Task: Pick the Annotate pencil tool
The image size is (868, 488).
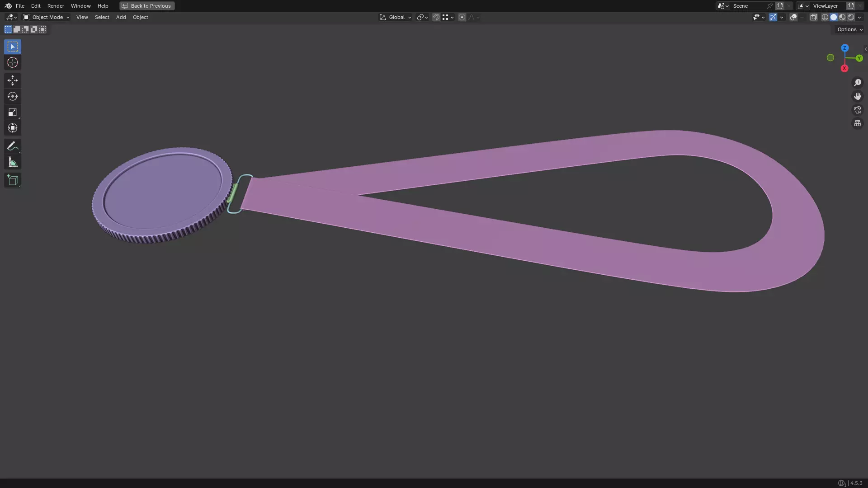Action: 12,146
